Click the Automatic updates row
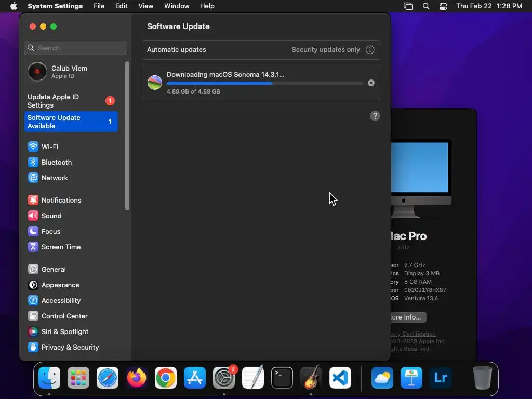Screen dimensions: 532x399 pos(261,50)
